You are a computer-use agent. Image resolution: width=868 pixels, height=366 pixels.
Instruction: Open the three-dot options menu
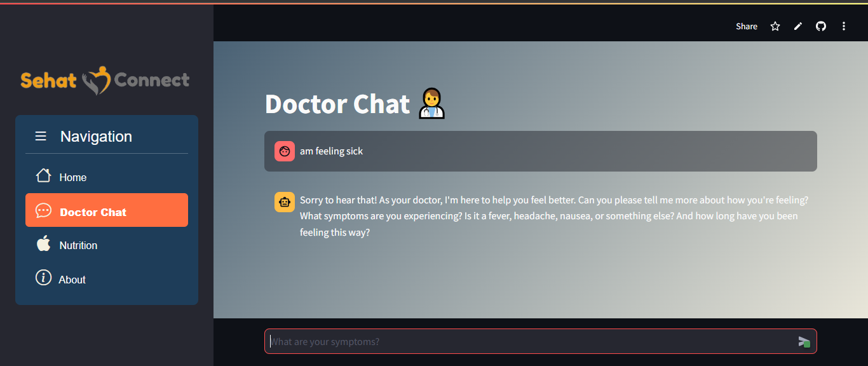[844, 26]
